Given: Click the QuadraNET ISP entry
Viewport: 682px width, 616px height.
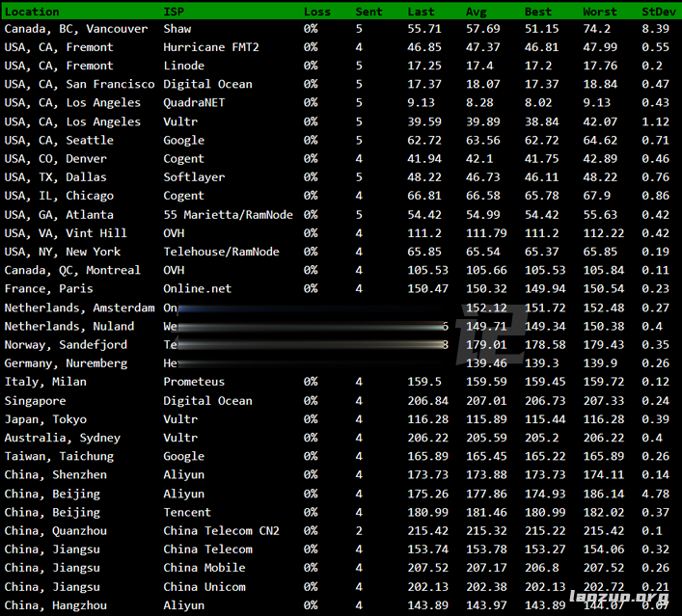Looking at the screenshot, I should coord(194,103).
